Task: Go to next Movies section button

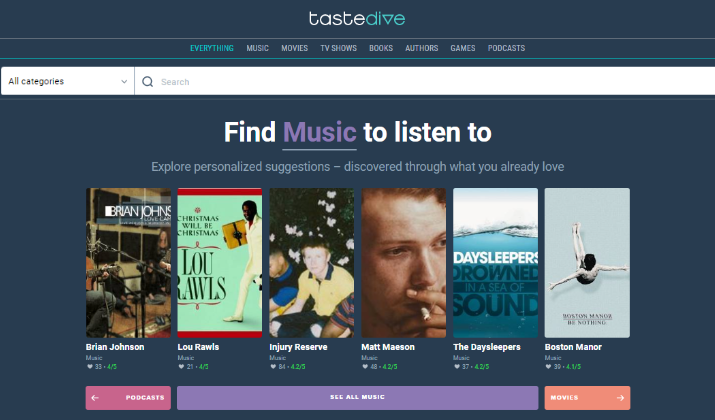Action: pyautogui.click(x=587, y=398)
